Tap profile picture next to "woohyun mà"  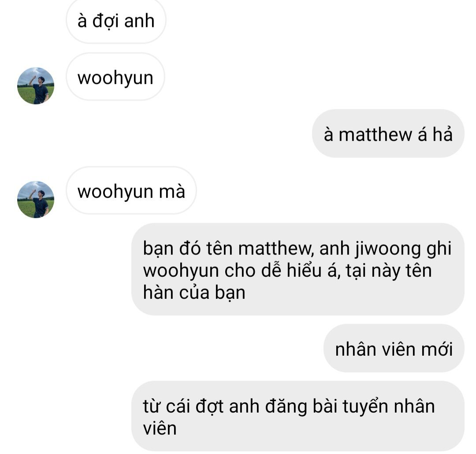(x=36, y=200)
